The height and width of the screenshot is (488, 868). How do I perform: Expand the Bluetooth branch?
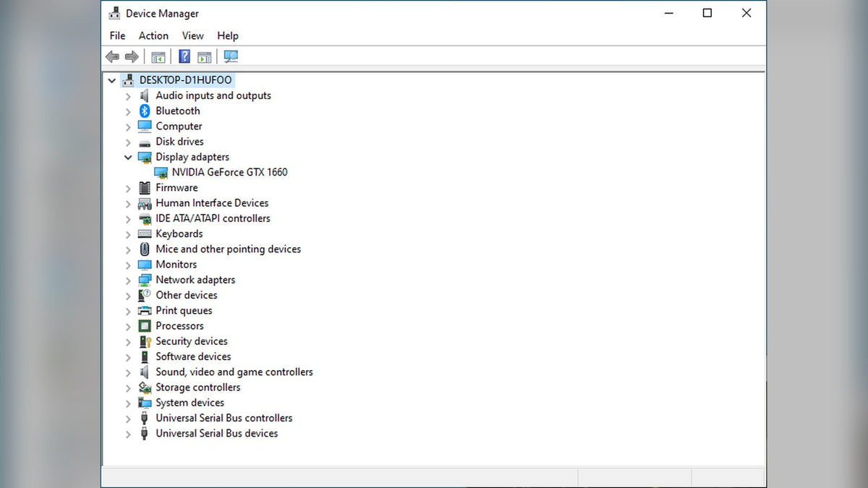128,111
